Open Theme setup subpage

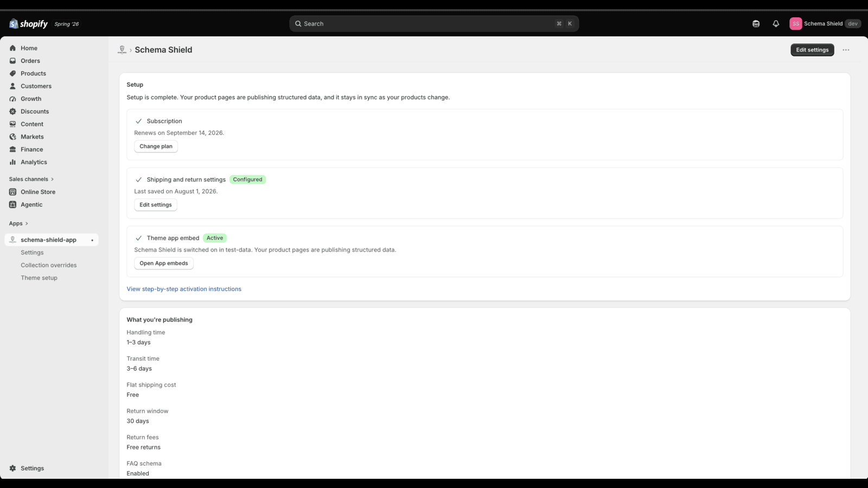pyautogui.click(x=39, y=278)
